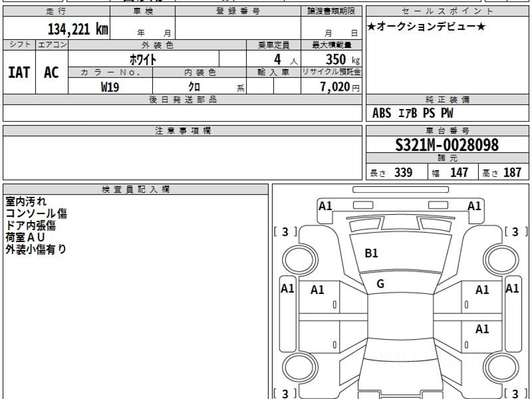Click the [3] tire rating at front-left corner
This screenshot has width=532, height=399.
click(x=285, y=231)
